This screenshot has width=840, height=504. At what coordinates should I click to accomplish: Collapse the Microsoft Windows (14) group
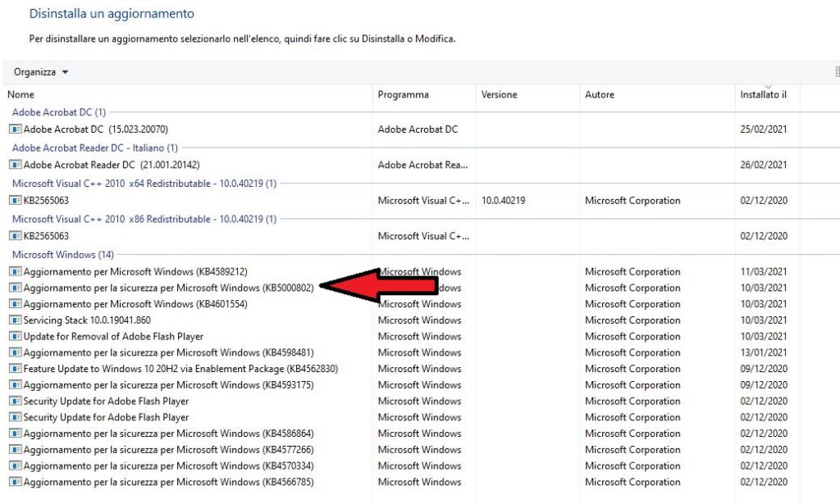[x=62, y=255]
